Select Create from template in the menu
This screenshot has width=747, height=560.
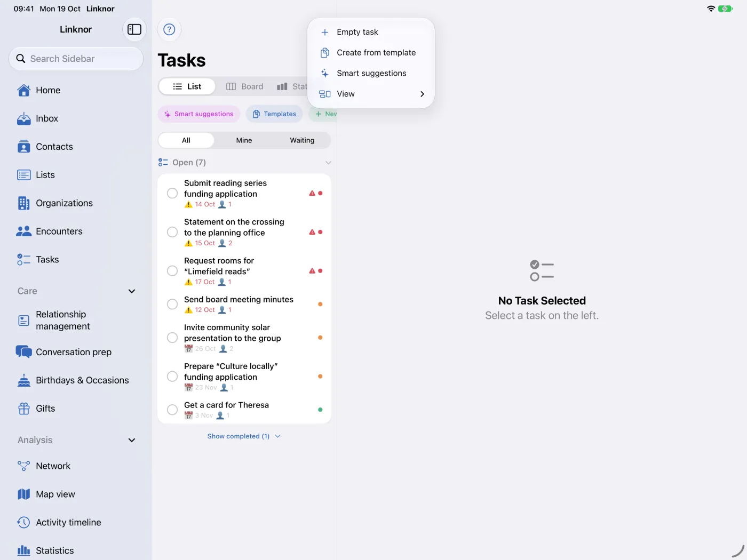click(371, 53)
